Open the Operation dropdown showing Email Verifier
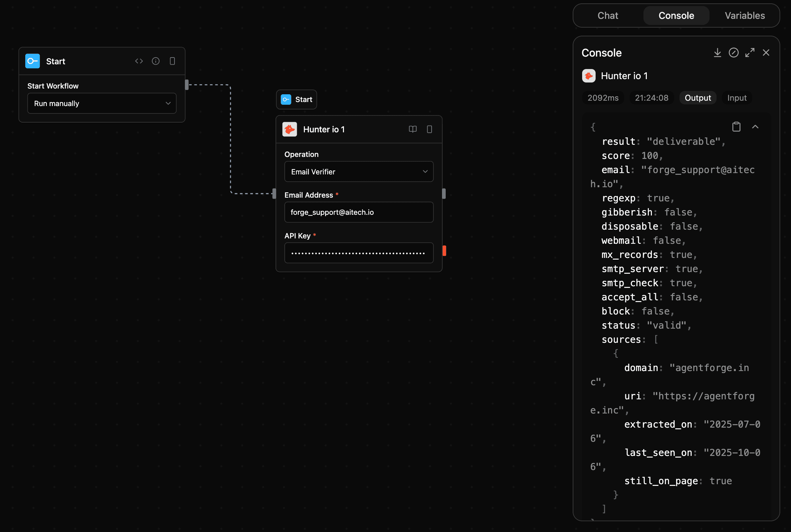The height and width of the screenshot is (532, 791). pos(358,171)
